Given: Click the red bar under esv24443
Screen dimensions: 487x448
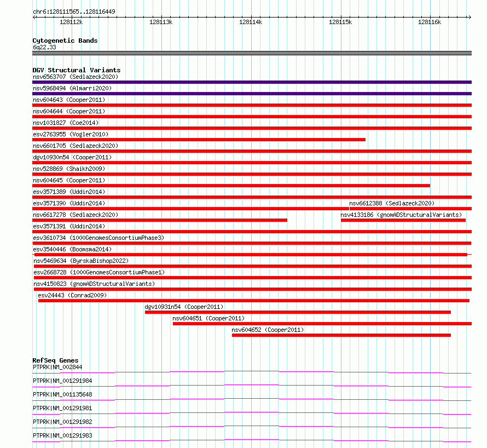Looking at the screenshot, I should (x=254, y=301).
